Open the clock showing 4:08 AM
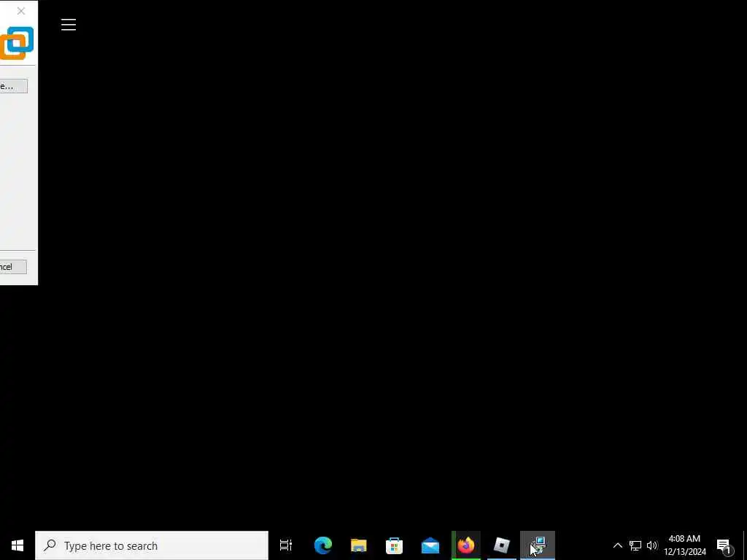The height and width of the screenshot is (560, 747). [x=684, y=545]
